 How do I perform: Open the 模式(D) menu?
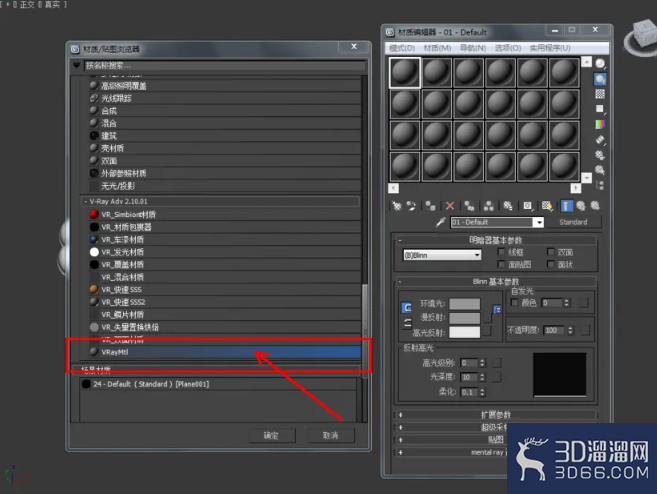[402, 48]
